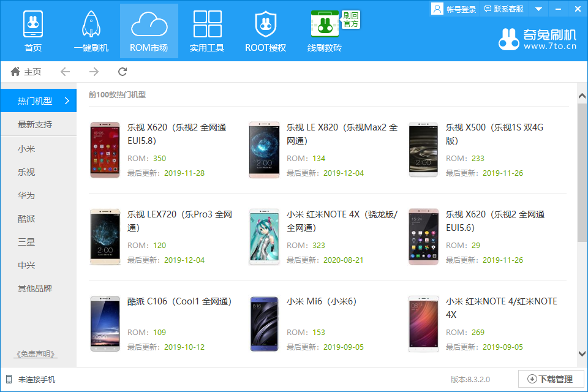Navigate forward with the right arrow
Image resolution: width=588 pixels, height=392 pixels.
click(x=94, y=72)
